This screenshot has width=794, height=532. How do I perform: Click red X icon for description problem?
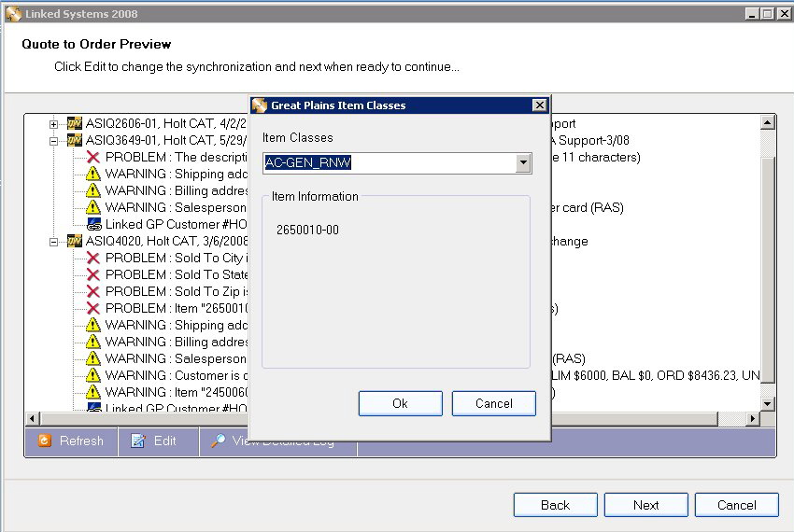point(93,157)
